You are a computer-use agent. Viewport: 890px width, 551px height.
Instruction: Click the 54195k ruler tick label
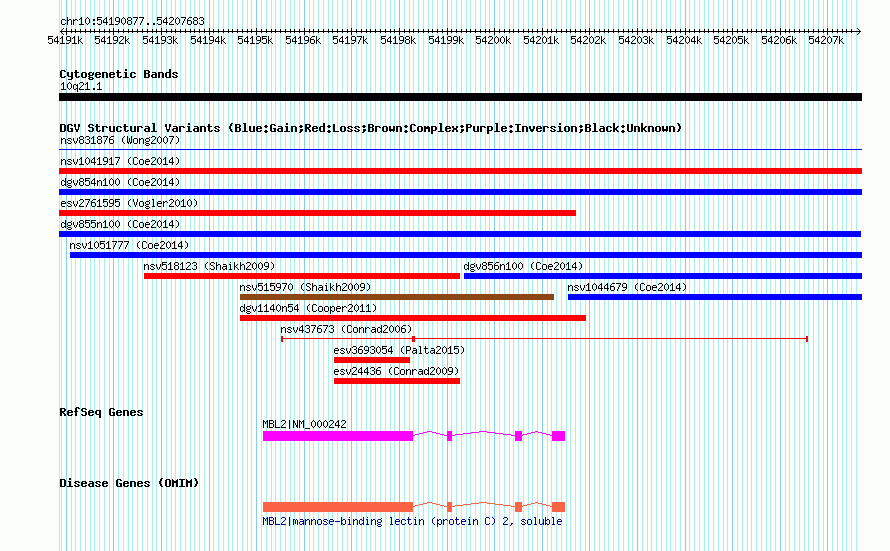click(x=255, y=40)
